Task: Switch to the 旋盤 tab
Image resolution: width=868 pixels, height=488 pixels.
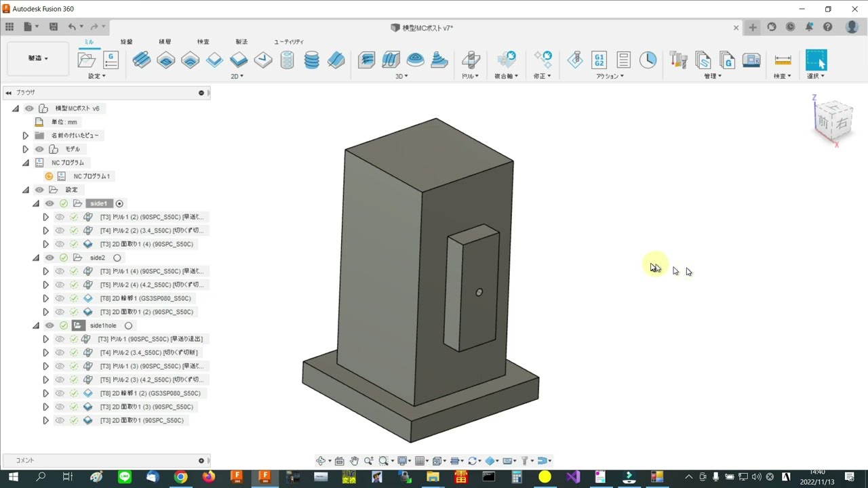Action: [127, 42]
